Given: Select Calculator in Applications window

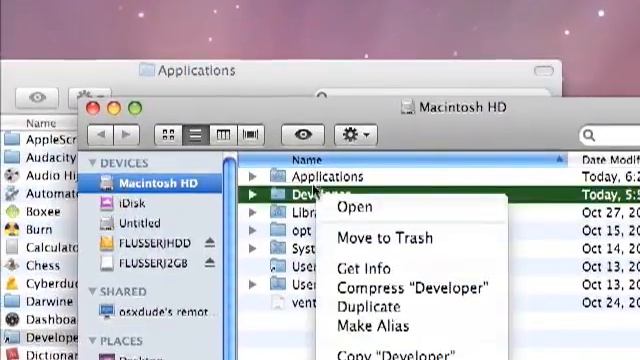Looking at the screenshot, I should click(51, 247).
